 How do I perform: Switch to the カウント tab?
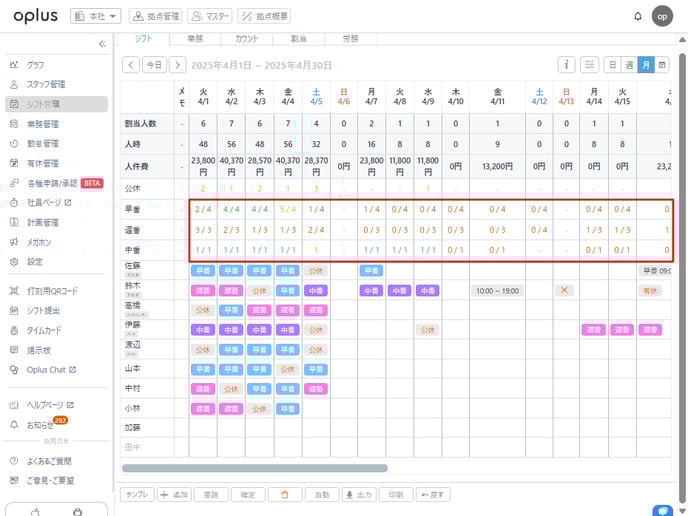coord(246,38)
